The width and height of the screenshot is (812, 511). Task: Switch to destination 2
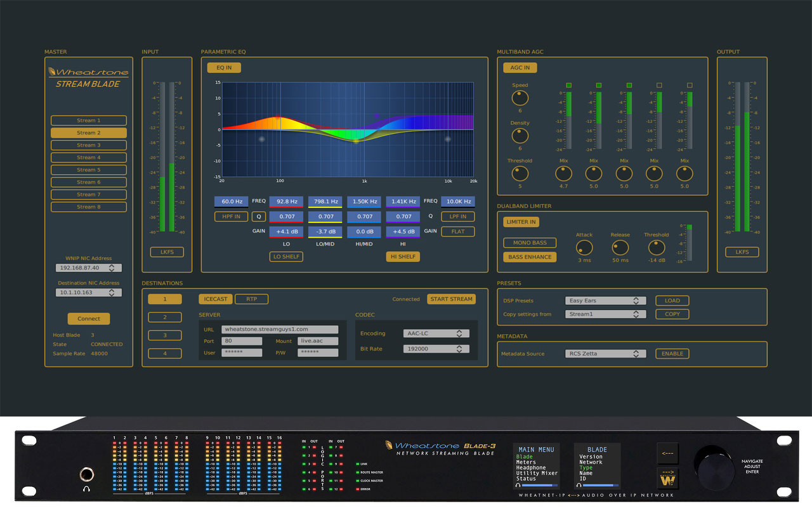pyautogui.click(x=165, y=317)
